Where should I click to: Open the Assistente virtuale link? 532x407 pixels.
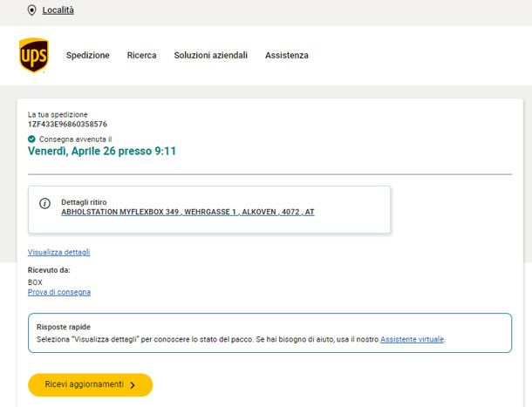tap(412, 339)
